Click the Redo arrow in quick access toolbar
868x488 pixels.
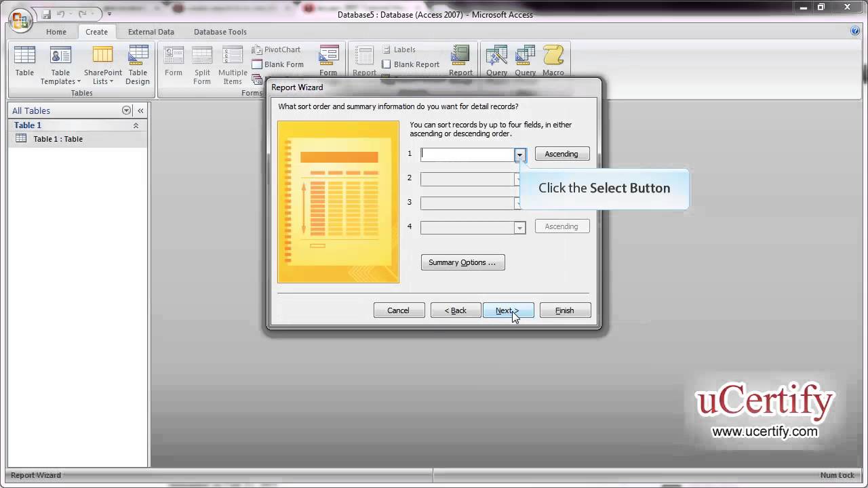pyautogui.click(x=83, y=14)
